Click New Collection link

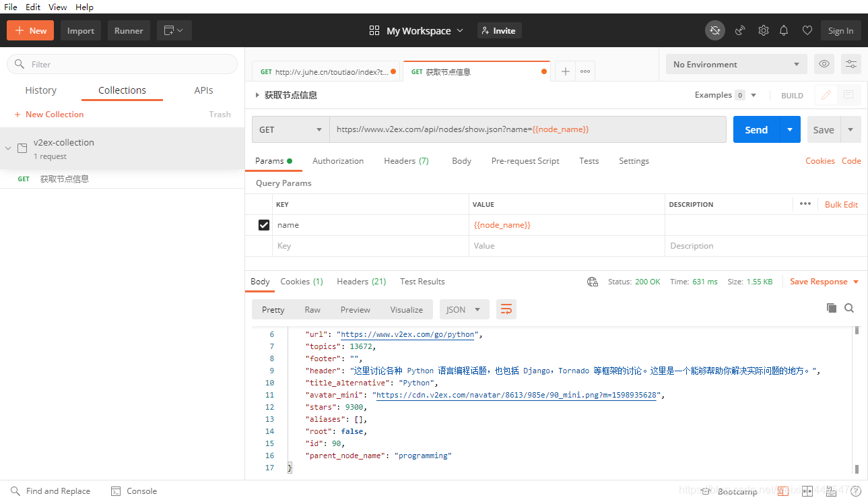tap(48, 115)
